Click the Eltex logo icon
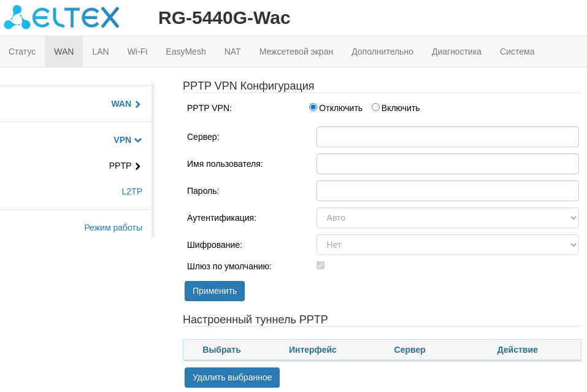Viewport: 587px width, 392px height. (x=17, y=17)
